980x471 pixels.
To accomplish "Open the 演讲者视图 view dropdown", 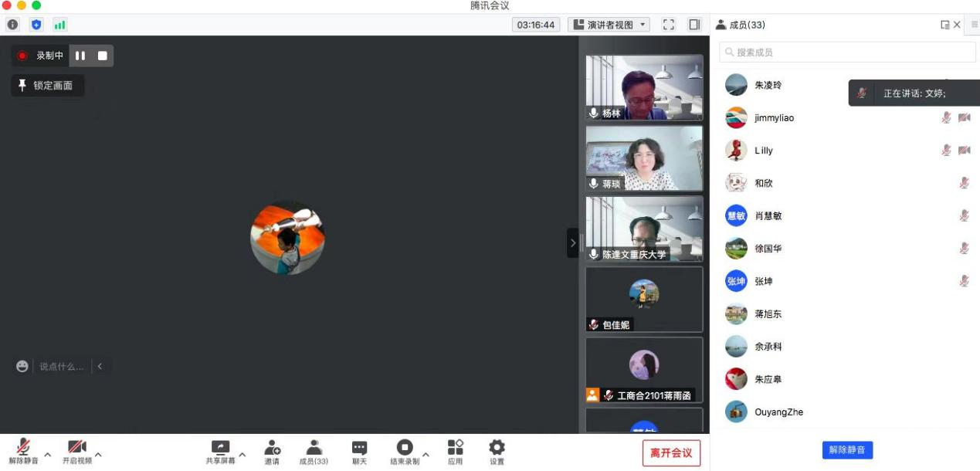I will 609,25.
